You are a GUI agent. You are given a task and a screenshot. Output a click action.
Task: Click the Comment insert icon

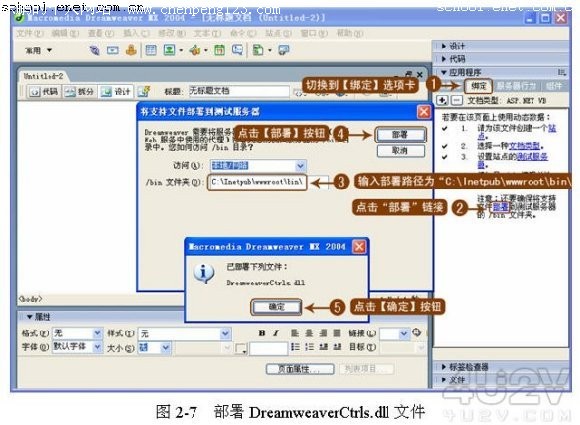pos(237,50)
